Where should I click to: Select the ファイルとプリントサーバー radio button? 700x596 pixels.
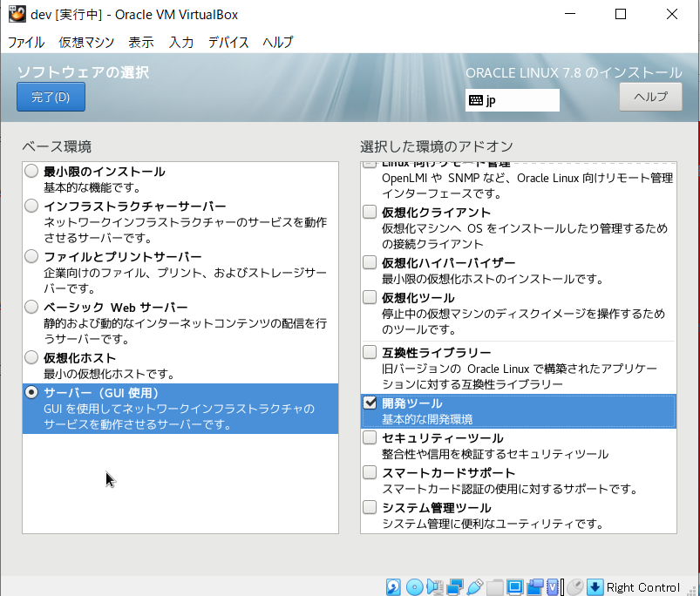point(31,256)
